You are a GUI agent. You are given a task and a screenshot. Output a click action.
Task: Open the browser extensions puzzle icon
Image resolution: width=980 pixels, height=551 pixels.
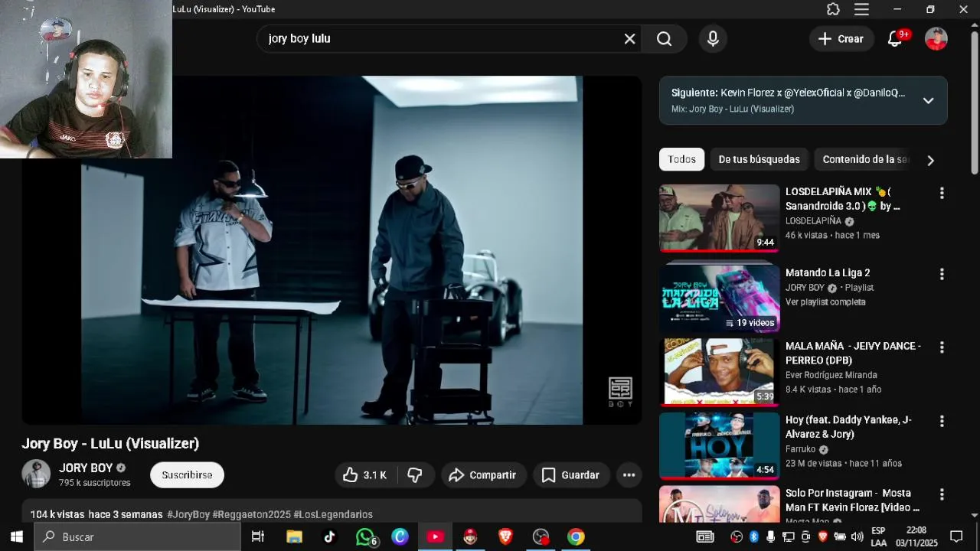(x=833, y=9)
